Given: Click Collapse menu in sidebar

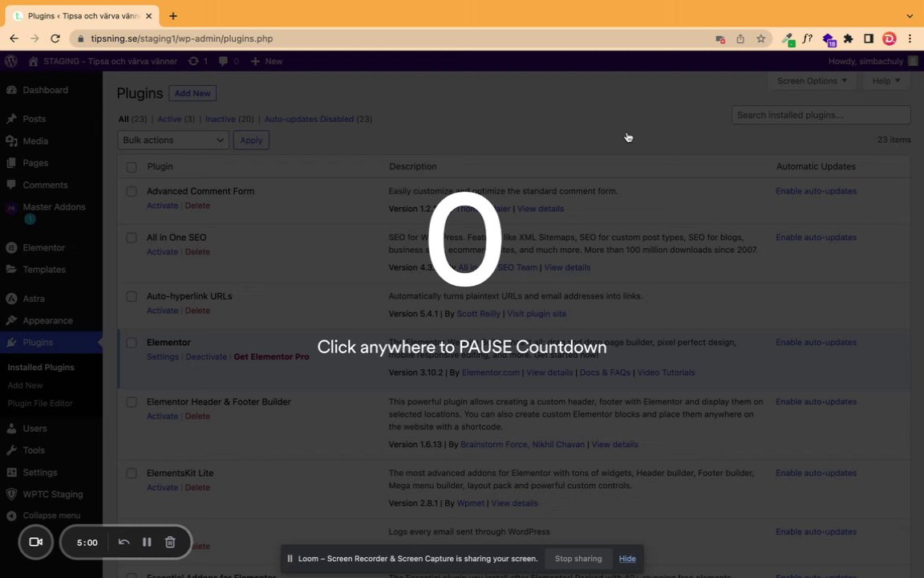Looking at the screenshot, I should 51,515.
